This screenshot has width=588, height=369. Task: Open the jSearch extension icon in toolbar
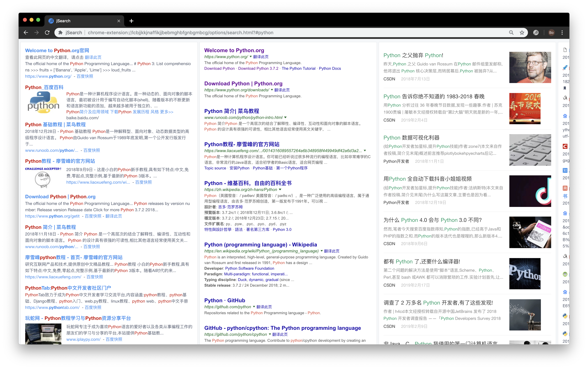(x=536, y=32)
